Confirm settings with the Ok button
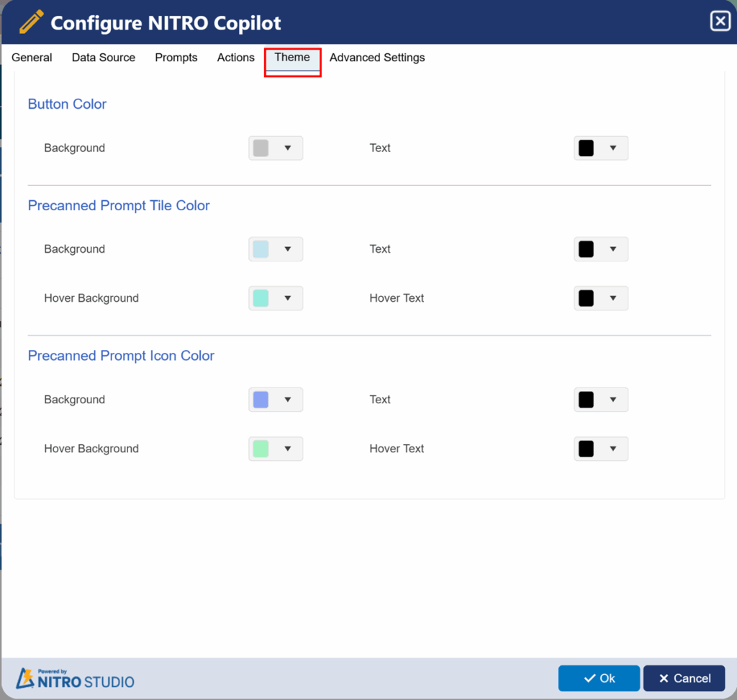 599,678
